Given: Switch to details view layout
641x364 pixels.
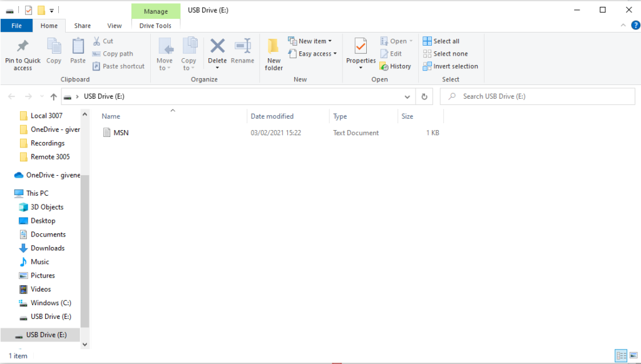Looking at the screenshot, I should (622, 356).
